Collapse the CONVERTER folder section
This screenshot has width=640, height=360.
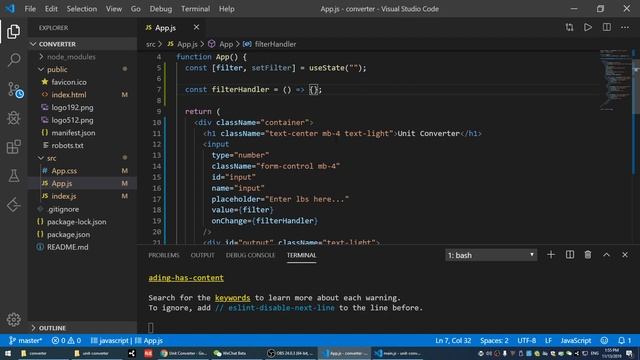[x=82, y=44]
